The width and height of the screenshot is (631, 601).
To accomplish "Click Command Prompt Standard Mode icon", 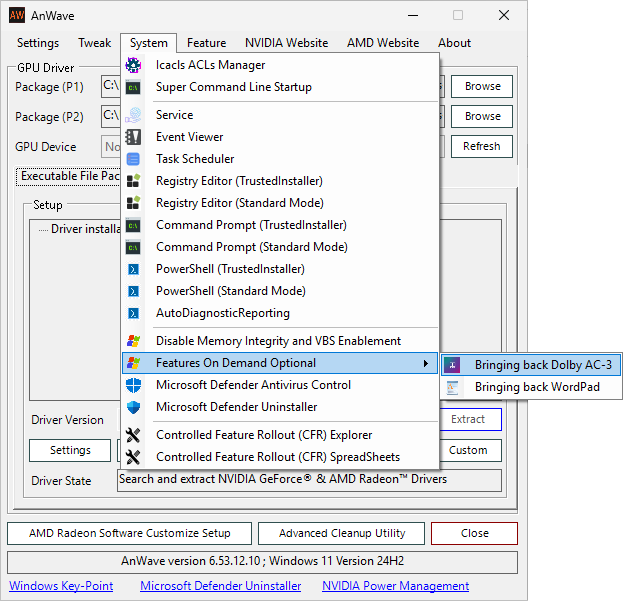I will click(x=133, y=247).
